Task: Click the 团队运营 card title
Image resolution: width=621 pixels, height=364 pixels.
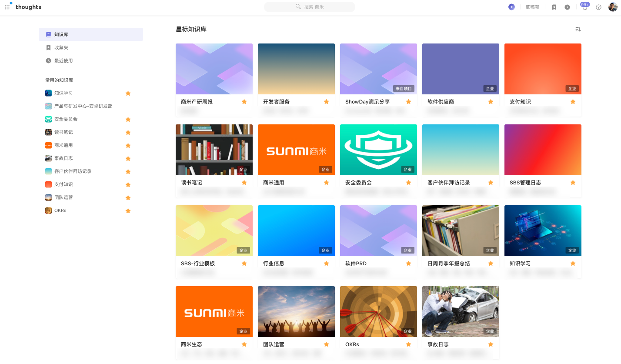Action: [274, 344]
